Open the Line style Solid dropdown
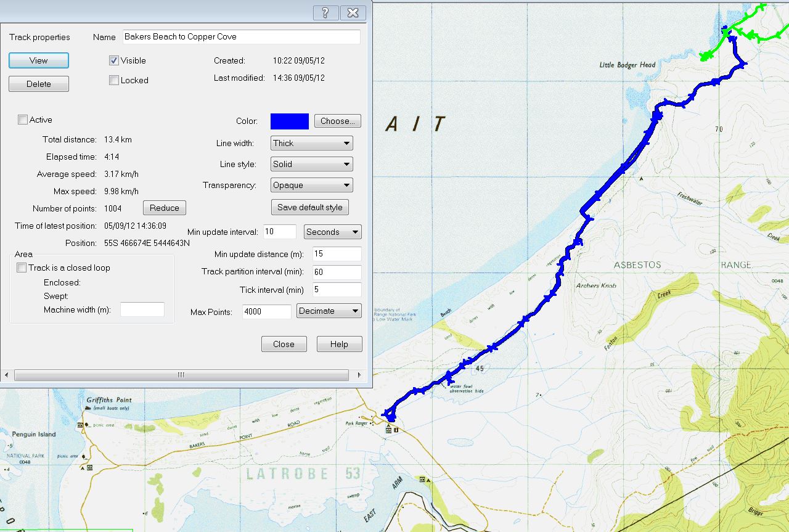The width and height of the screenshot is (789, 532). (312, 164)
